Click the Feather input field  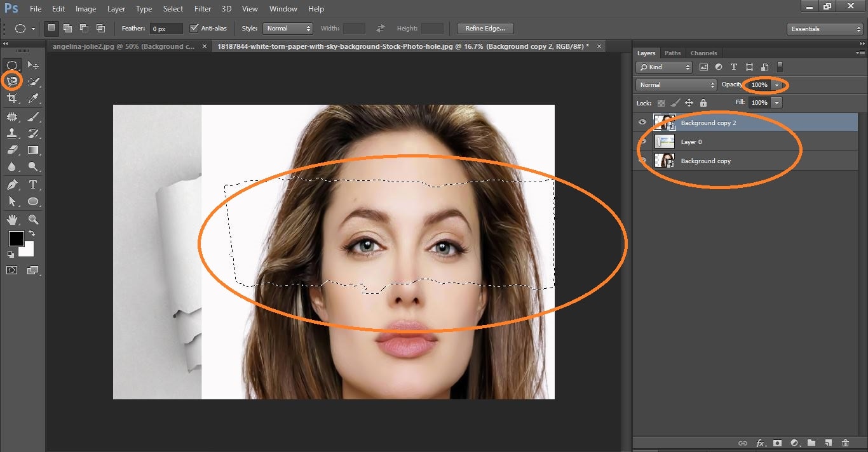pos(166,29)
